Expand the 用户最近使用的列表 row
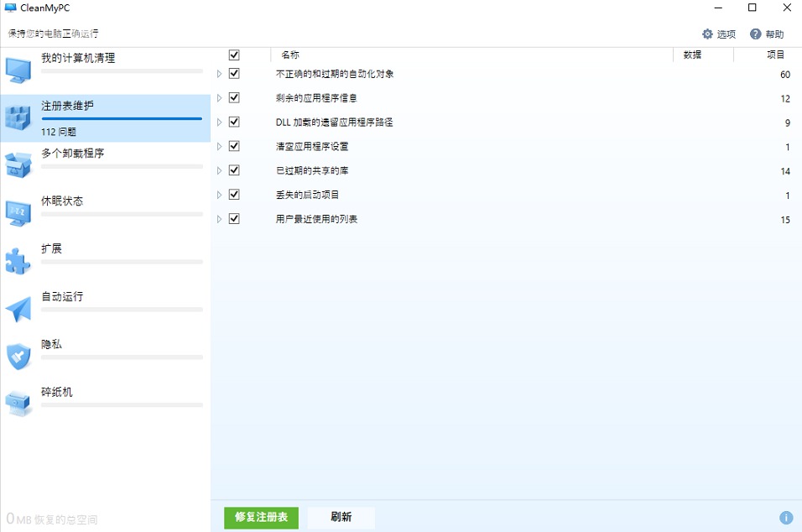The width and height of the screenshot is (802, 532). [220, 219]
